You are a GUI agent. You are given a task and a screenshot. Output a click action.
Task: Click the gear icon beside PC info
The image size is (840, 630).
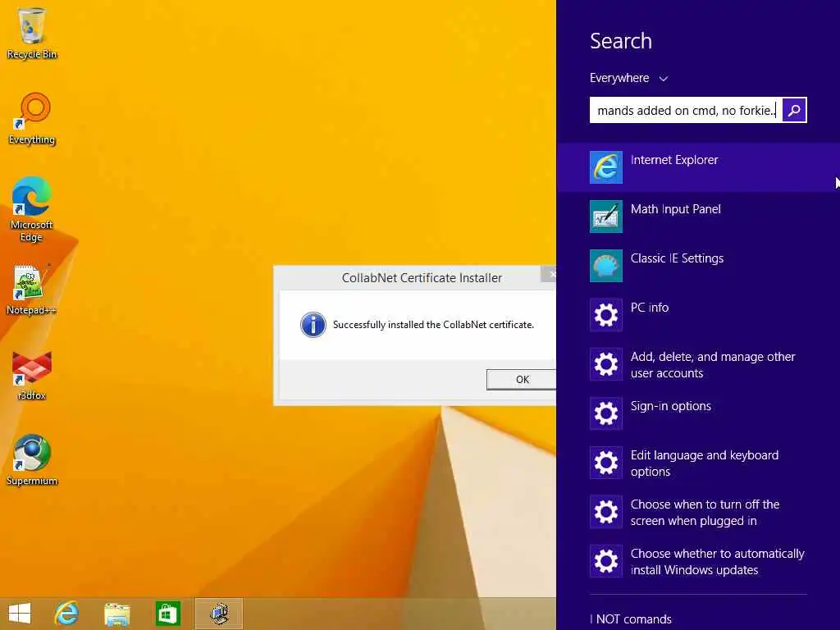[606, 315]
